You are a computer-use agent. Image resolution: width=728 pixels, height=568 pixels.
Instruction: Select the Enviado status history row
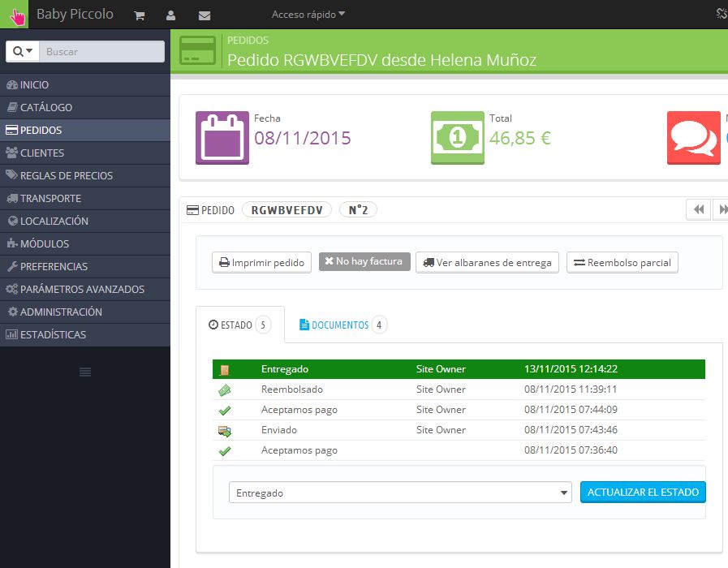[x=459, y=430]
